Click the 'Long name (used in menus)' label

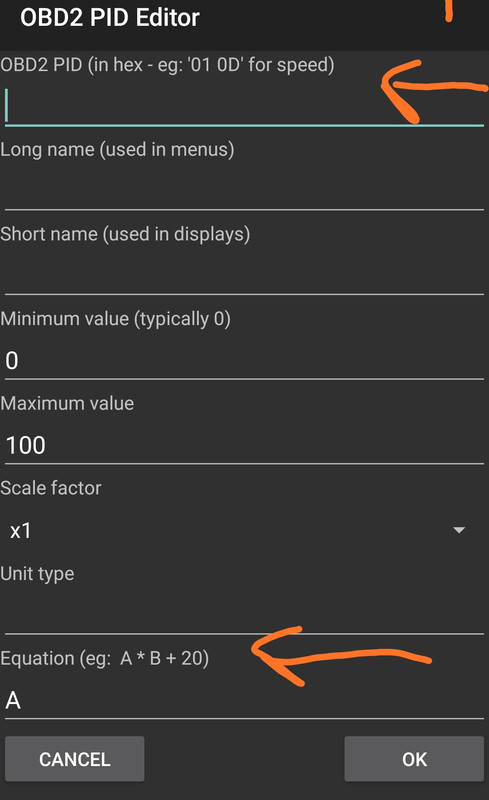[117, 150]
